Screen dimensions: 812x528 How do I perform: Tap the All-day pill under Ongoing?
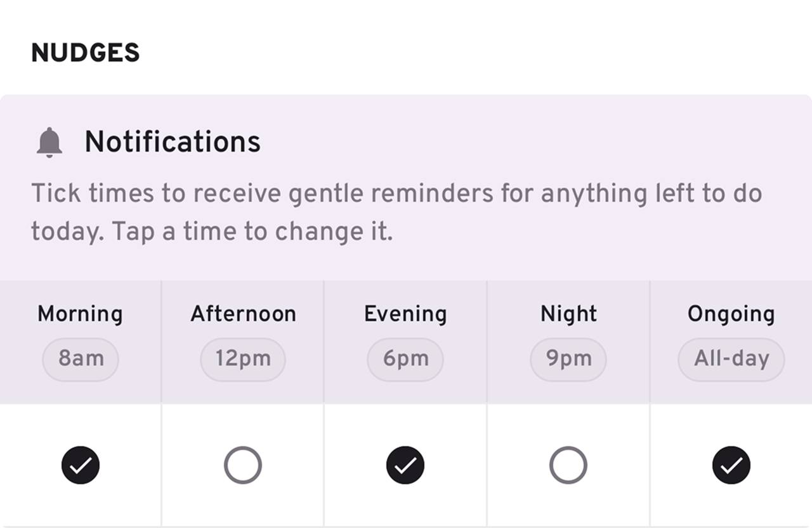[731, 359]
